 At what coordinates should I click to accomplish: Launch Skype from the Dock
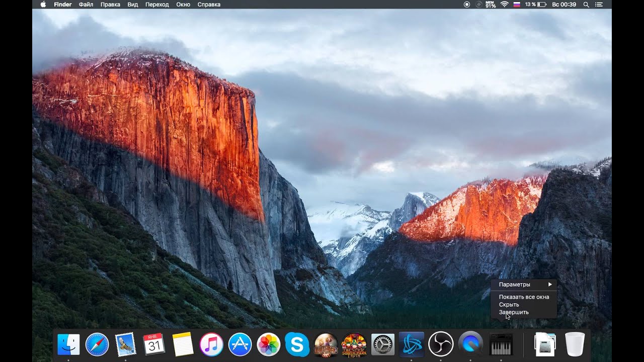[297, 344]
